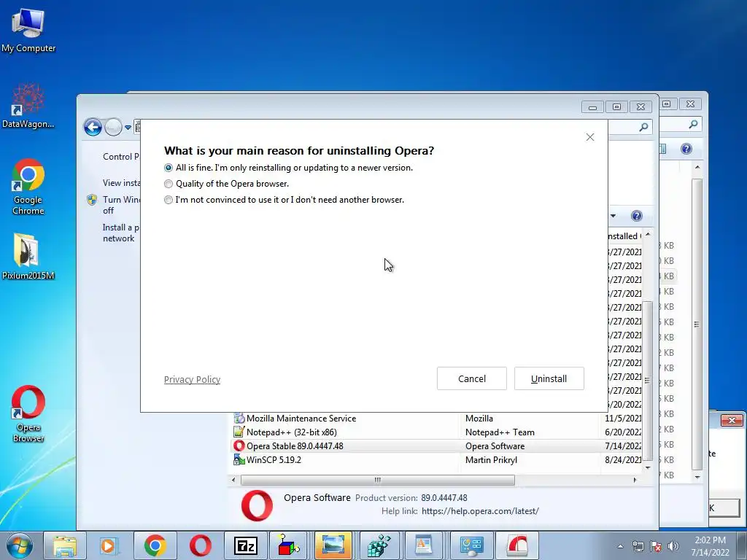The image size is (747, 560).
Task: Open Control Panel taskbar icon
Action: point(471,545)
